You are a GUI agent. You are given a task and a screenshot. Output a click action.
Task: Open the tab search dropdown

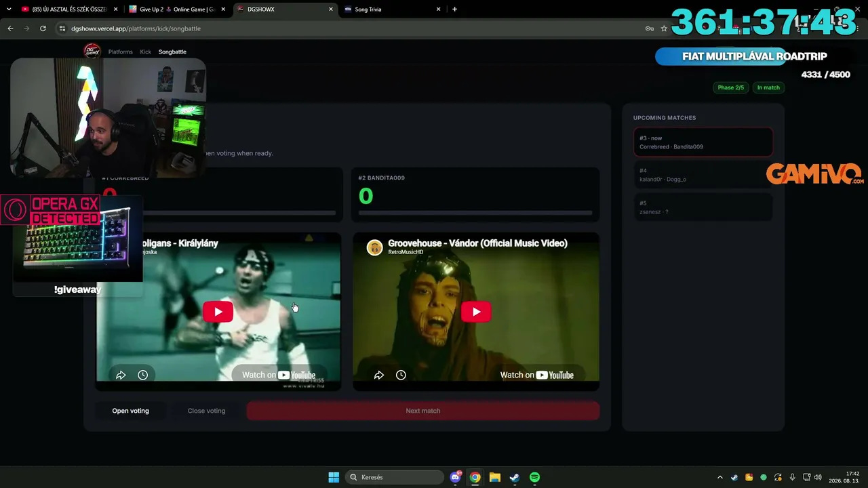point(9,9)
